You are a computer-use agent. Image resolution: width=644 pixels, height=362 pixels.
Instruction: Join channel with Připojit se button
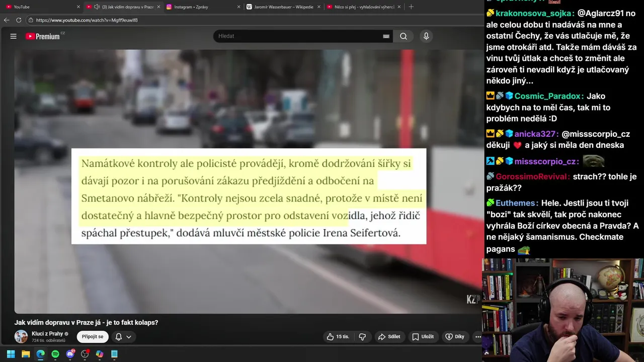click(x=93, y=337)
